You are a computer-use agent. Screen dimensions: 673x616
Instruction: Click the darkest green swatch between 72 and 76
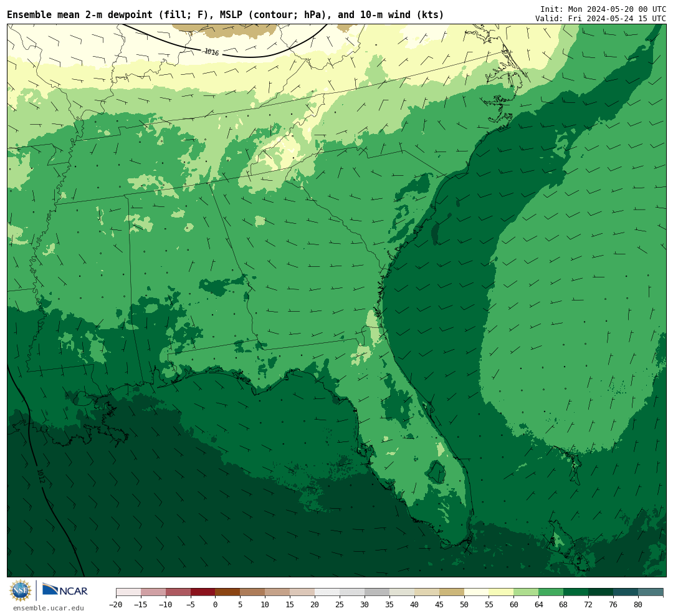tap(601, 592)
